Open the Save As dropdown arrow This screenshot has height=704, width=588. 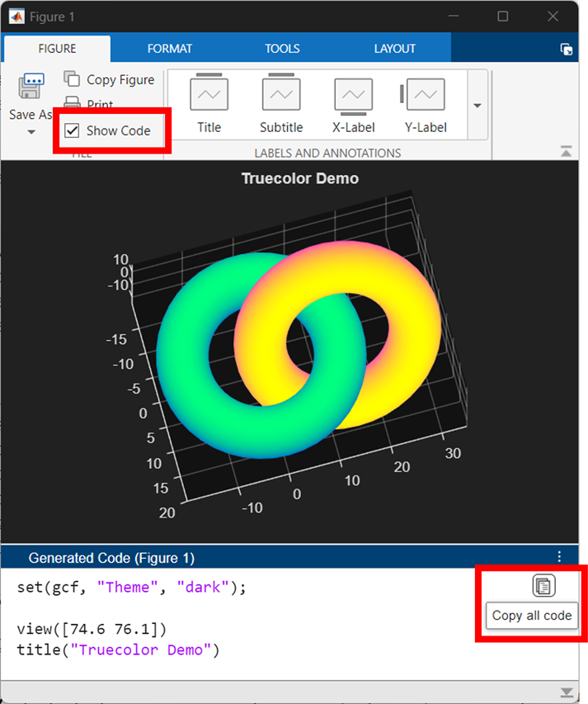tap(31, 132)
